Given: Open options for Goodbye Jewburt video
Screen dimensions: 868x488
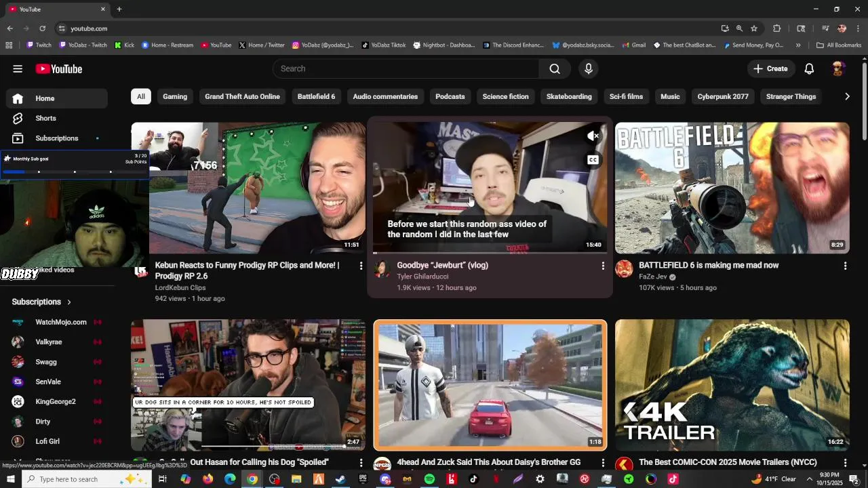Looking at the screenshot, I should tap(603, 266).
